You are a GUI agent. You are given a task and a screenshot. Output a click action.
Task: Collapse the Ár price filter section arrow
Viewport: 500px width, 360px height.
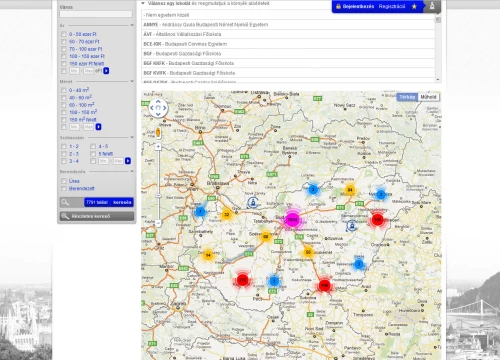[132, 25]
